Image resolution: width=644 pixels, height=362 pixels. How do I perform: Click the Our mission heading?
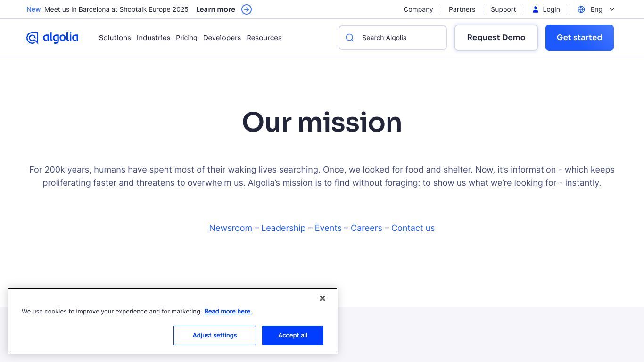click(322, 122)
